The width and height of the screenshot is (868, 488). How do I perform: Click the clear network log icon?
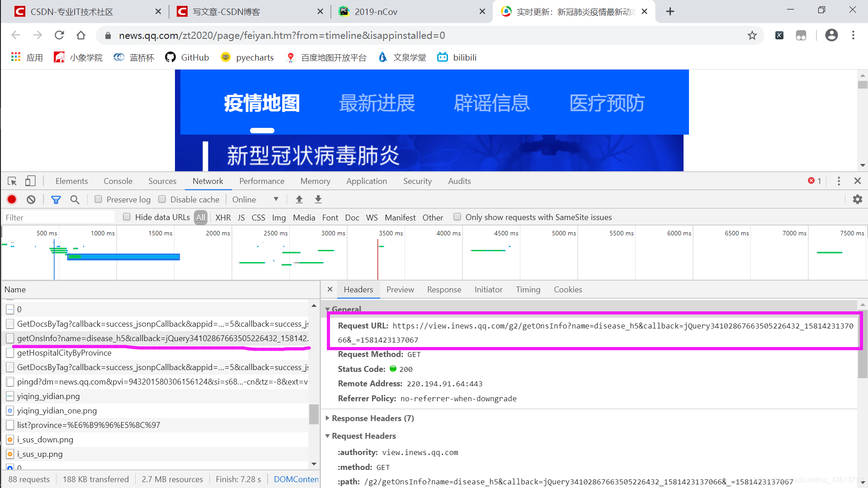pos(31,199)
